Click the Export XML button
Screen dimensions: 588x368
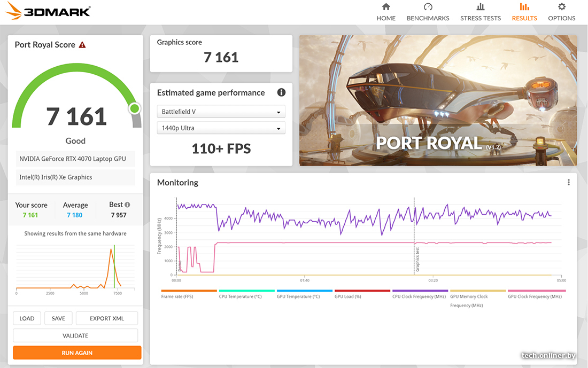(x=107, y=318)
